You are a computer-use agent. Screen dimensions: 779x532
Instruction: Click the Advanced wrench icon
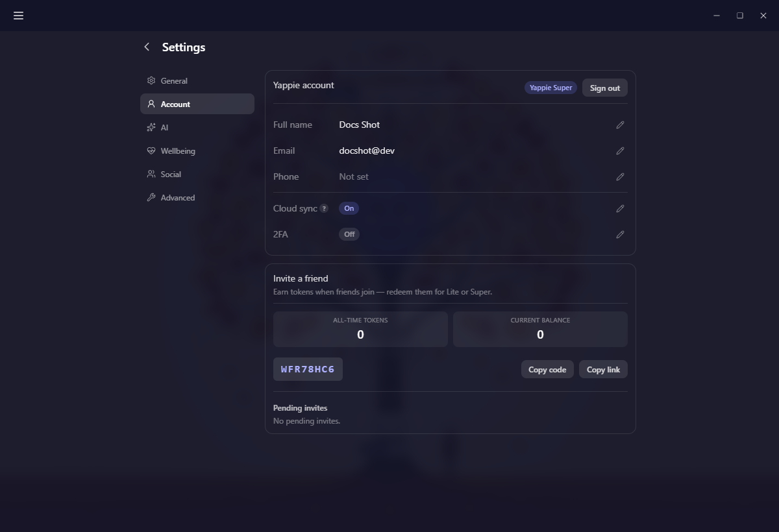pos(151,197)
